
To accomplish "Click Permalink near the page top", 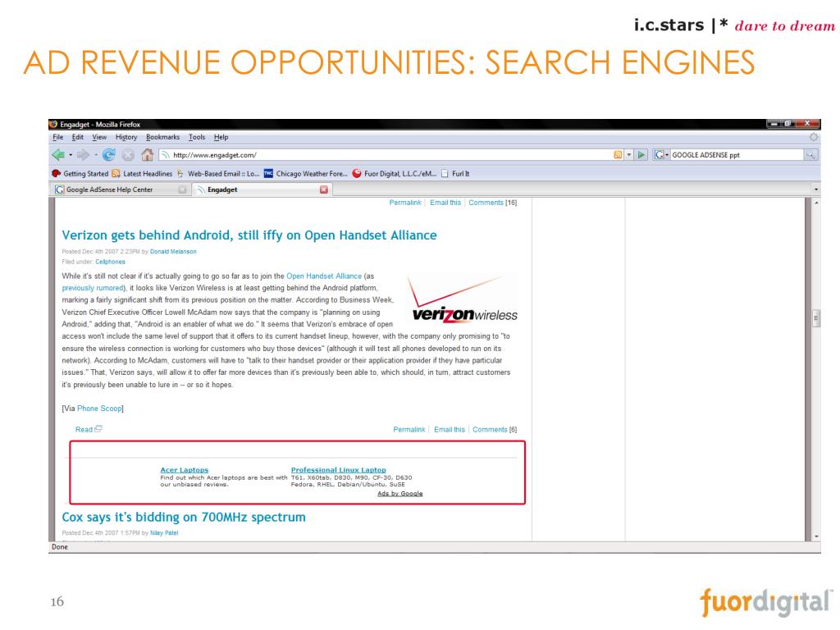I will tap(405, 203).
